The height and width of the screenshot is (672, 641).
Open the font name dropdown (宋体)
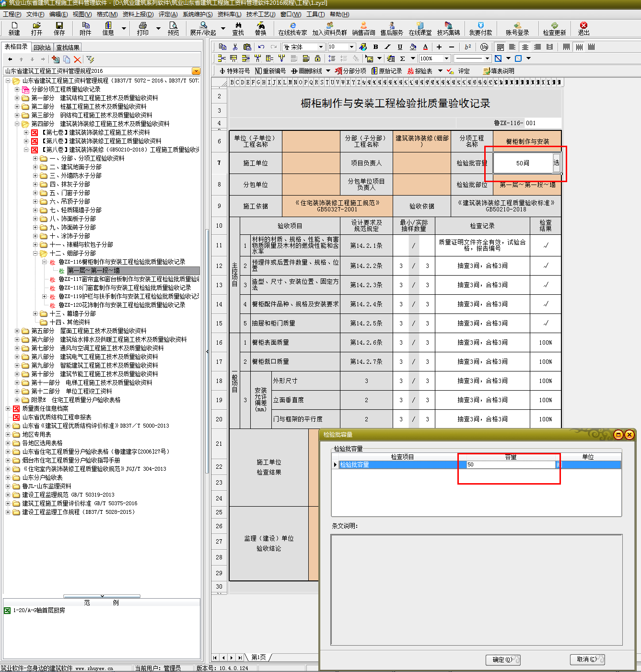click(321, 46)
